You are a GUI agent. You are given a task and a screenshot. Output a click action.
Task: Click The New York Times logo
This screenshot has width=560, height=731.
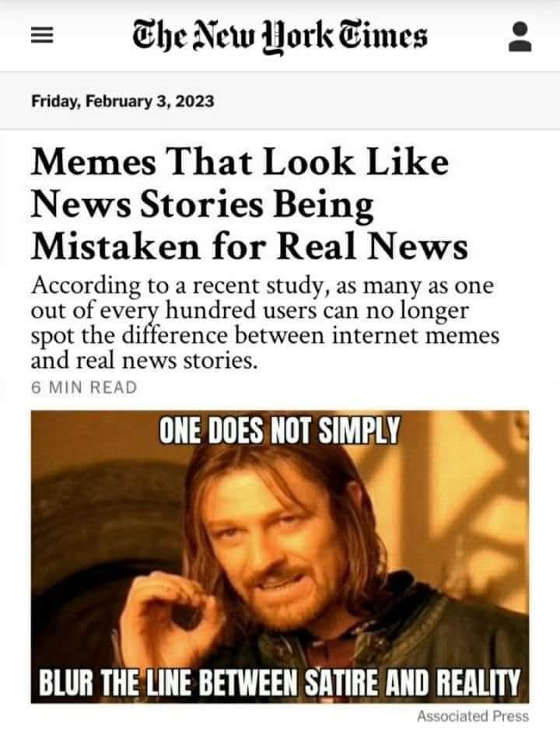pyautogui.click(x=279, y=37)
